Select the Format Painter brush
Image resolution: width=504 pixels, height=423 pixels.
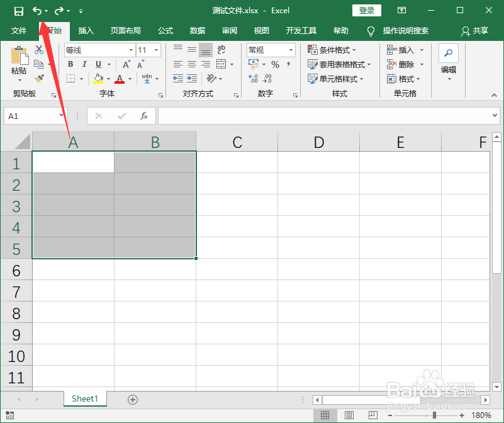(39, 79)
